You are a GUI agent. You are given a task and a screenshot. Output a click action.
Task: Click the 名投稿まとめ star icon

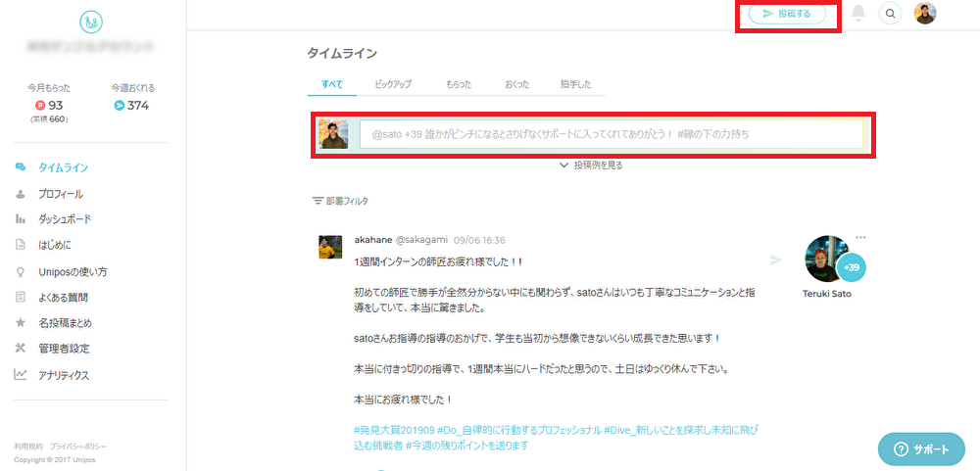point(21,323)
